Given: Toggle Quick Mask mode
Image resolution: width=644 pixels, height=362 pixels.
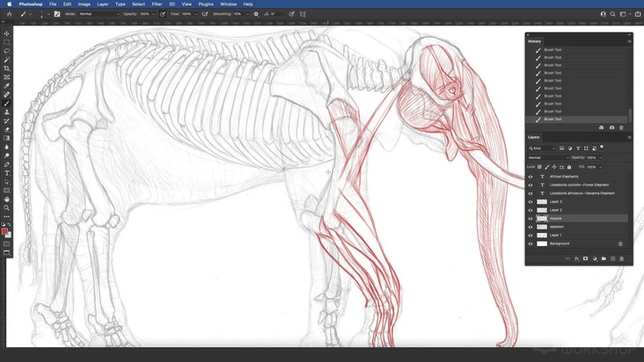Looking at the screenshot, I should [x=6, y=244].
